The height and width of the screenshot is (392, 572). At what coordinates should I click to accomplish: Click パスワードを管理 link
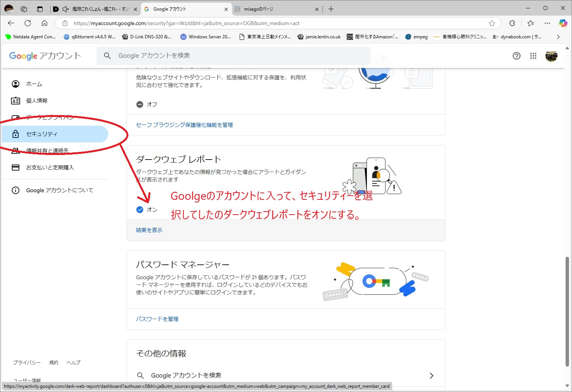coord(157,319)
